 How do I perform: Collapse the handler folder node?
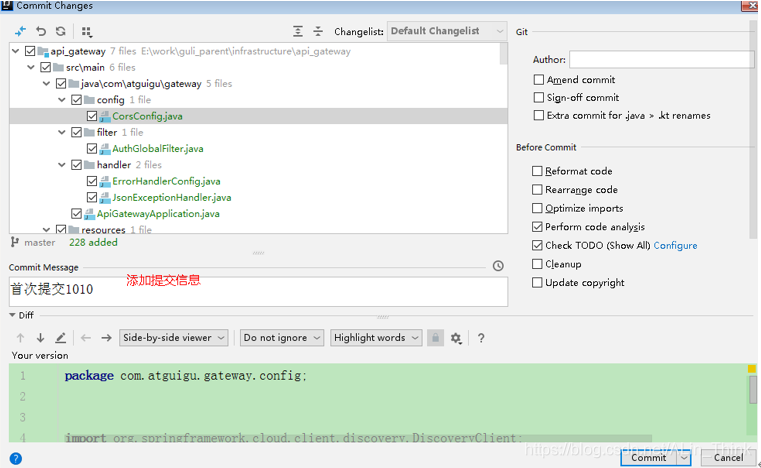point(62,165)
